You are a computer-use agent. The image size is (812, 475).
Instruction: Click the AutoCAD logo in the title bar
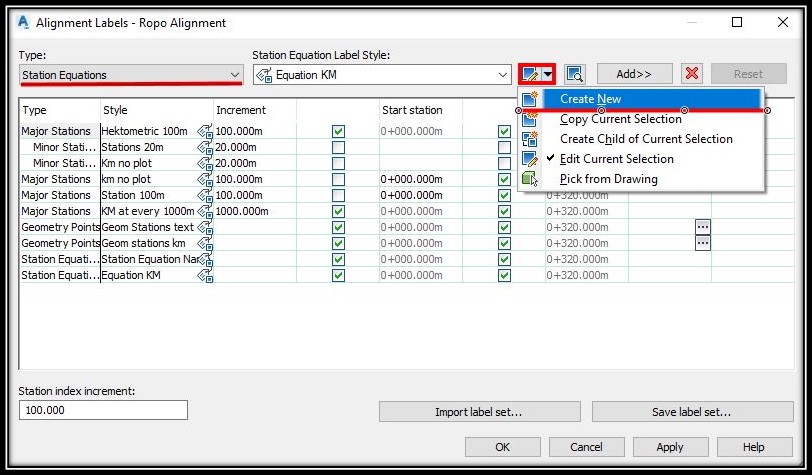tap(23, 23)
